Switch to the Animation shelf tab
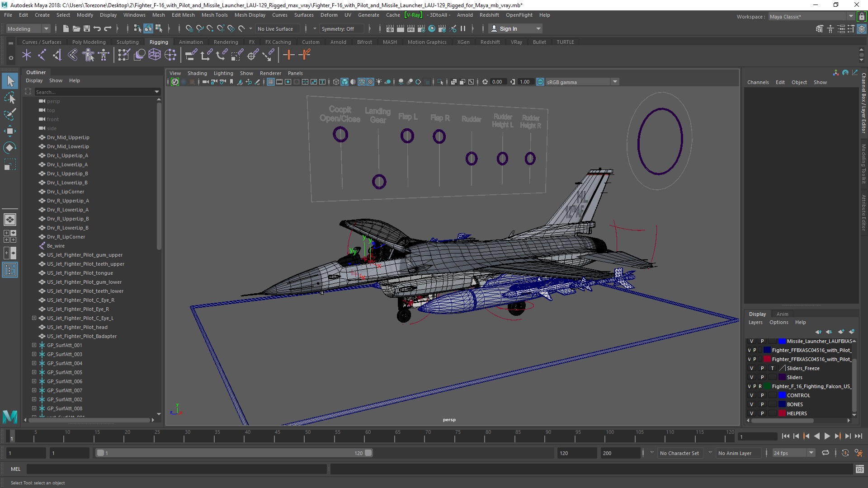Image resolution: width=868 pixels, height=488 pixels. pyautogui.click(x=191, y=42)
